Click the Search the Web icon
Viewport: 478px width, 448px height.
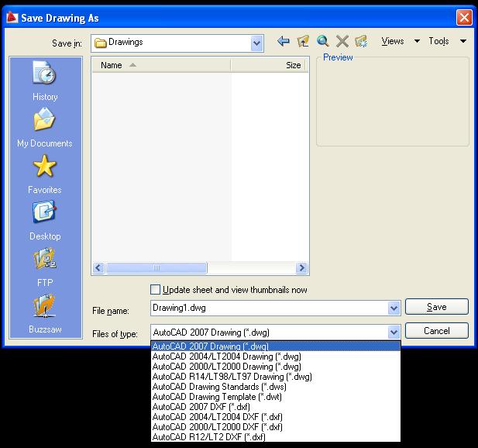pos(322,41)
